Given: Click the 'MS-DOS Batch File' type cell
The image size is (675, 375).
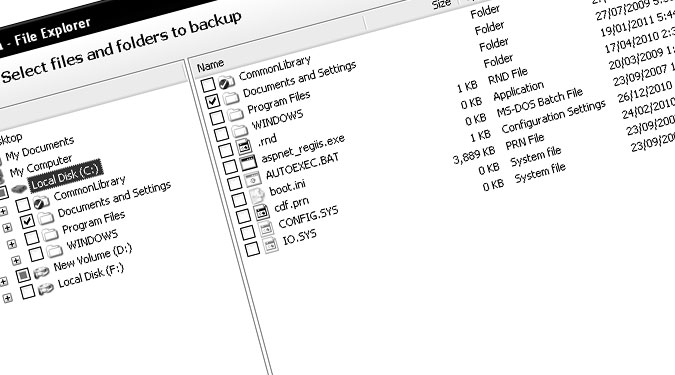Looking at the screenshot, I should click(x=540, y=102).
